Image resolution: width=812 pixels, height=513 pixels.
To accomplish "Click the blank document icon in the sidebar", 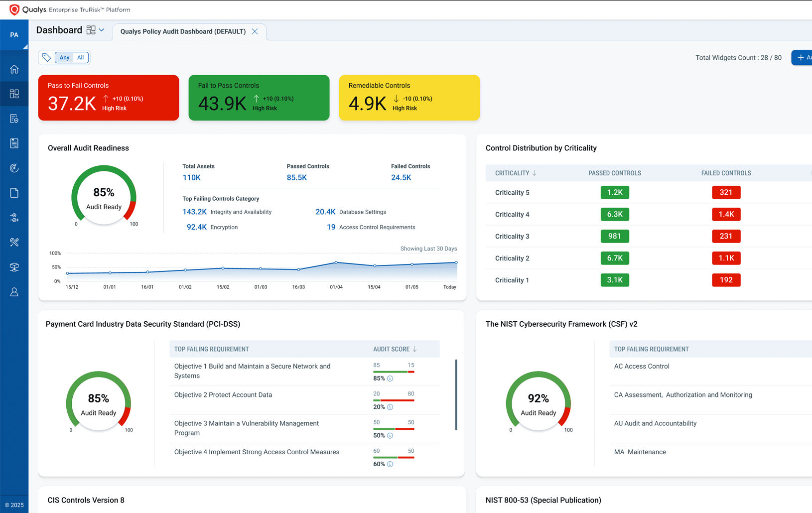I will (x=13, y=193).
